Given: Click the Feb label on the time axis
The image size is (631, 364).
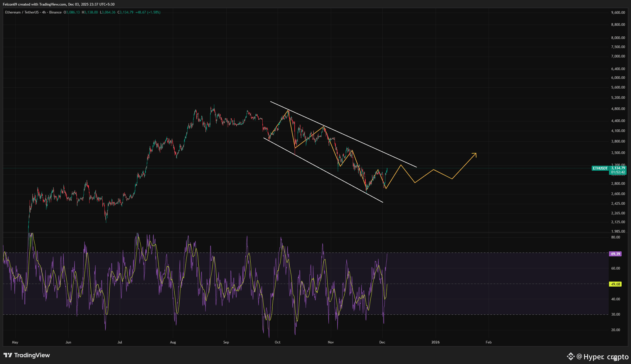Looking at the screenshot, I should tap(489, 342).
